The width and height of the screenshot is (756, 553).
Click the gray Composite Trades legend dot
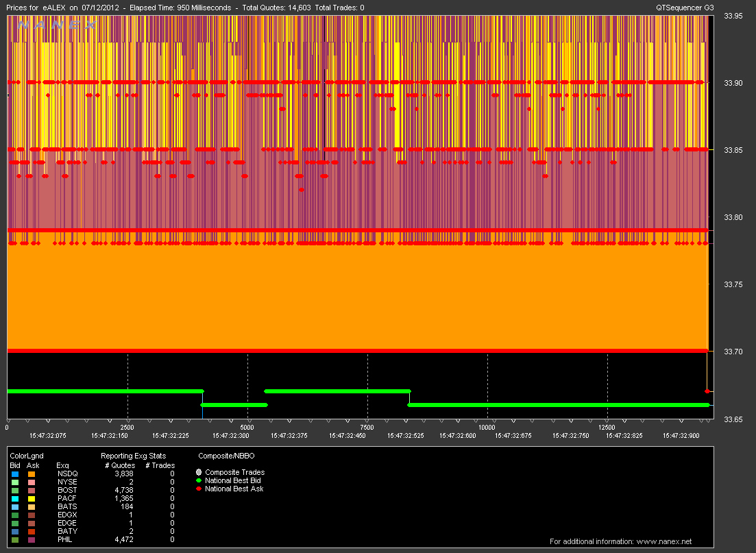coord(199,472)
